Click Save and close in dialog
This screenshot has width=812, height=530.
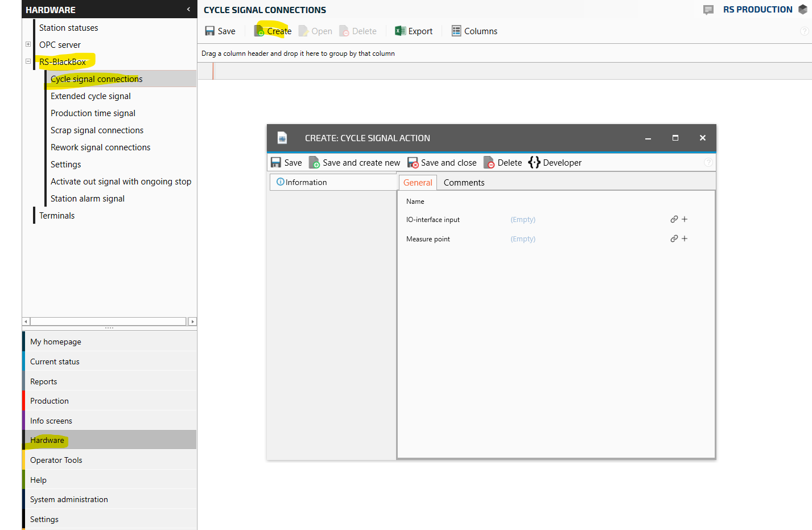442,163
